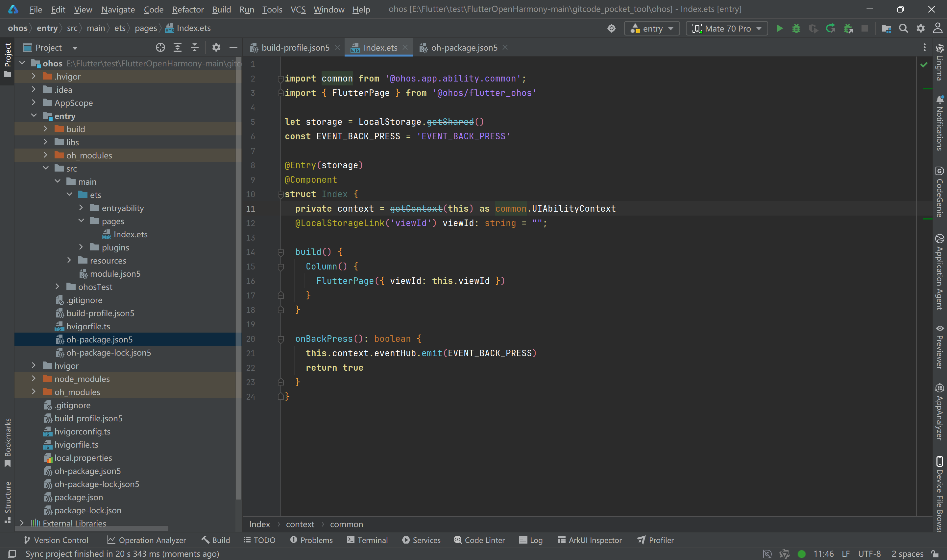Click the green Run button
This screenshot has width=947, height=560.
[x=779, y=29]
